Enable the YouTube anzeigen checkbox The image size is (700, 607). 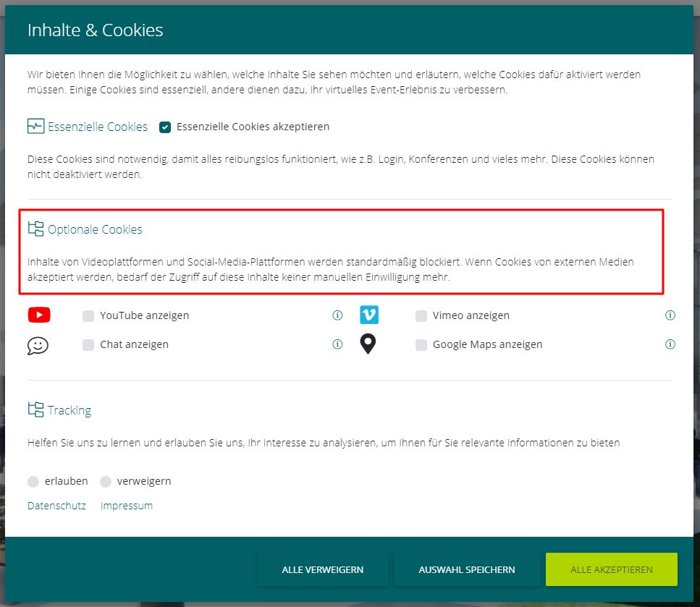88,316
